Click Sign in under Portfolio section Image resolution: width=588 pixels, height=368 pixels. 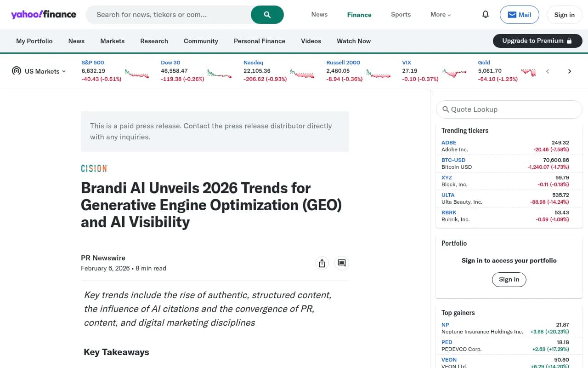[509, 279]
